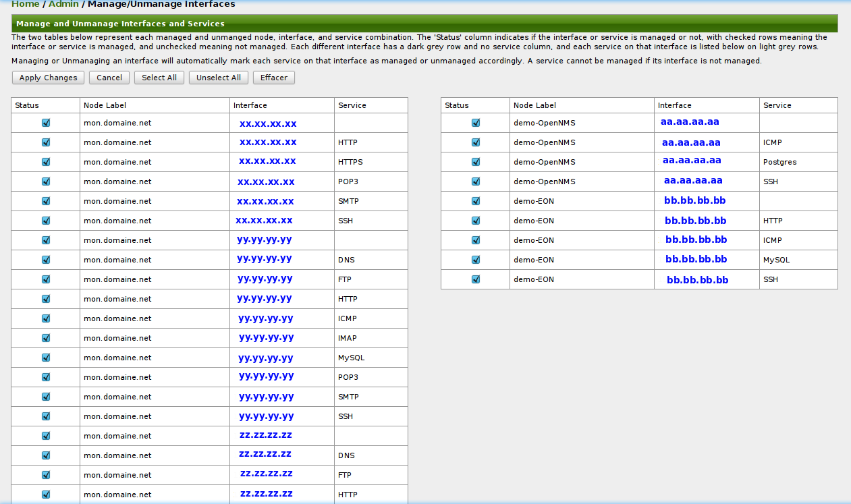
Task: Open the Admin breadcrumb link
Action: tap(63, 4)
